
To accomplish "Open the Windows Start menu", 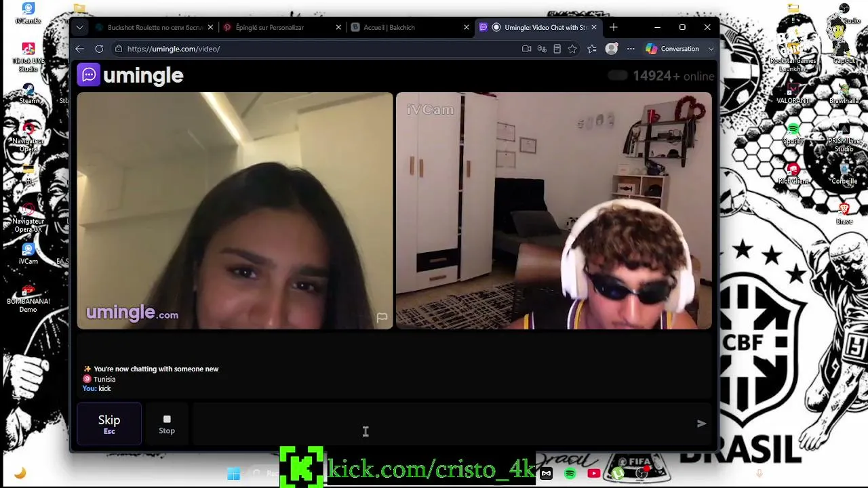I will (233, 474).
